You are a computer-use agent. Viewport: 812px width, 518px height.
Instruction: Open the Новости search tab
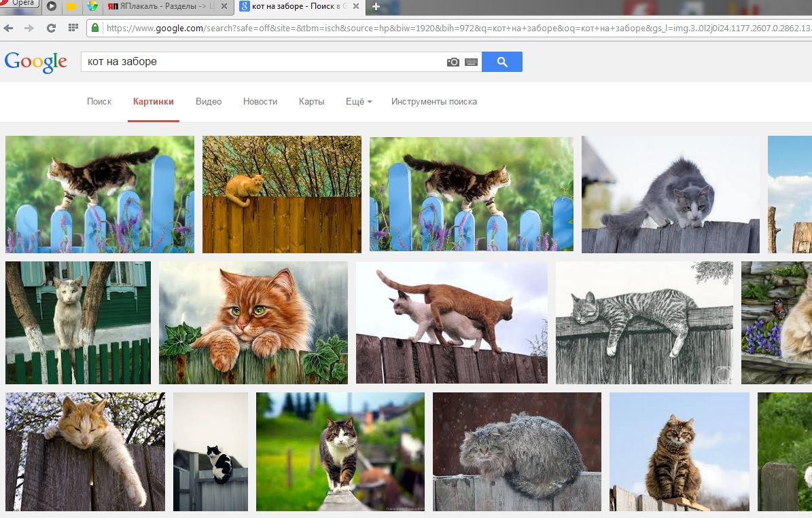point(260,101)
